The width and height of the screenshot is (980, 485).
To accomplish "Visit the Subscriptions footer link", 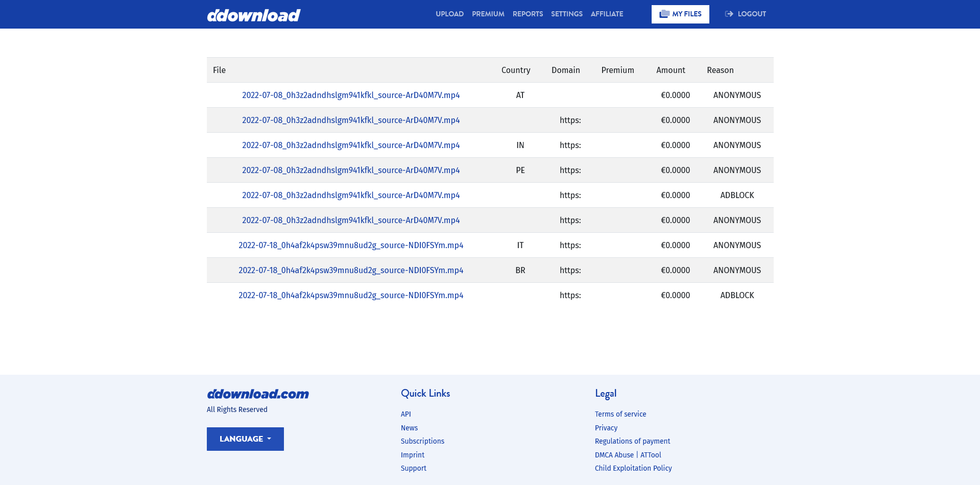I will (x=422, y=441).
